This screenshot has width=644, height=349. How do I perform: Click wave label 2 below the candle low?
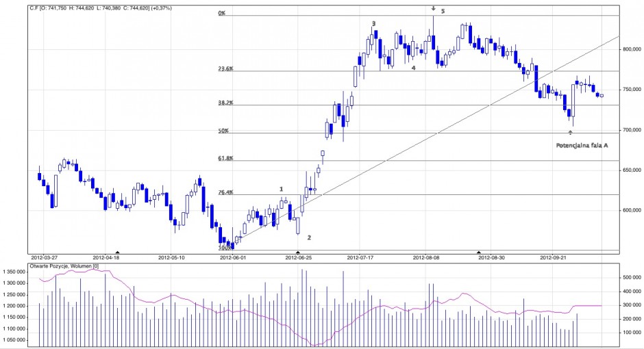(x=309, y=237)
